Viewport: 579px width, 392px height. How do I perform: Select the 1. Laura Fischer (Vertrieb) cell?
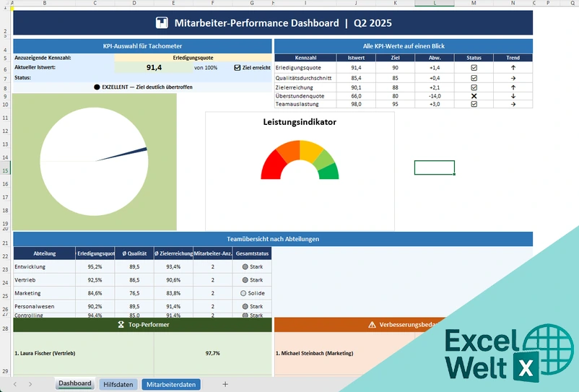pyautogui.click(x=84, y=353)
